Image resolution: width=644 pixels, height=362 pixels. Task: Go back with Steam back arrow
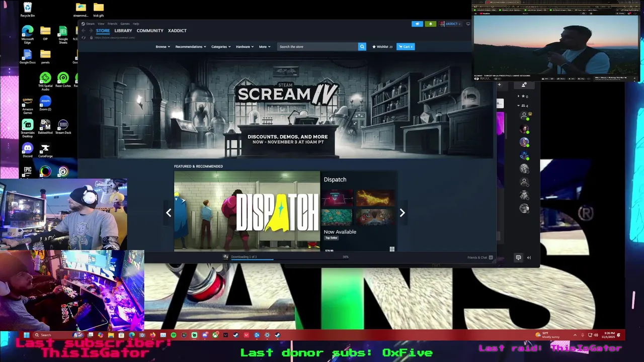(84, 31)
